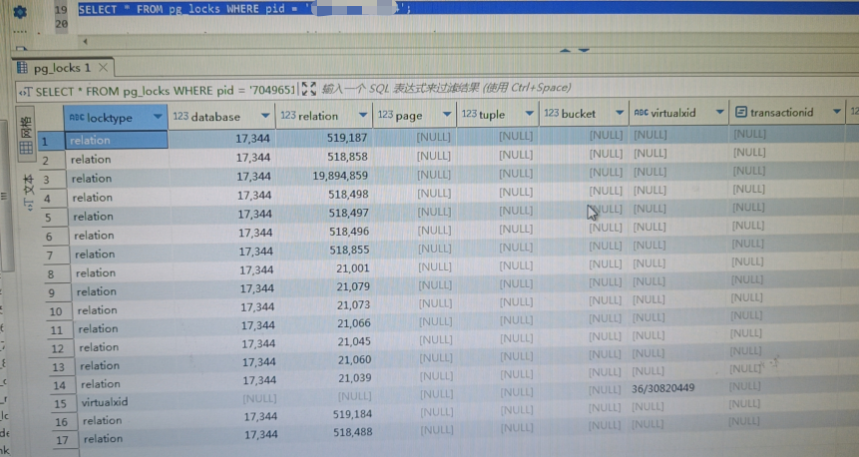
Task: Click the selected locktype cell in row 1
Action: click(x=116, y=140)
